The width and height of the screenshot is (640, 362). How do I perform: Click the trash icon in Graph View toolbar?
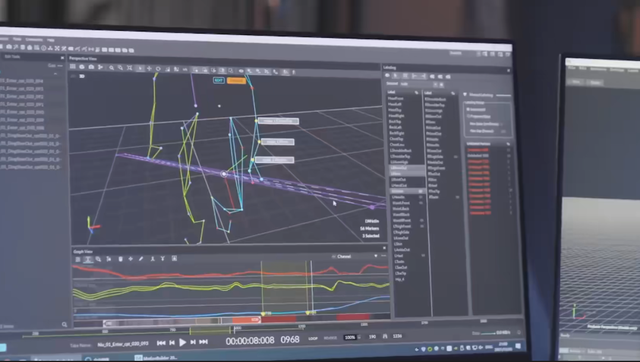pyautogui.click(x=120, y=258)
